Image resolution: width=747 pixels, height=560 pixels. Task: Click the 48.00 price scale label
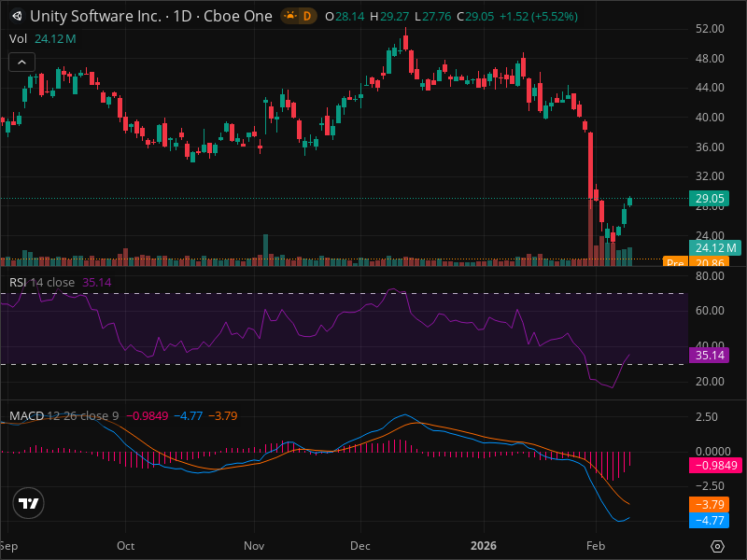710,59
